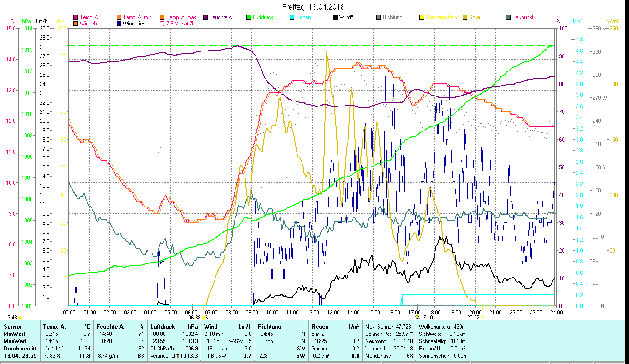The height and width of the screenshot is (364, 629).
Task: Click the black Wind* legend swatch
Action: click(335, 18)
